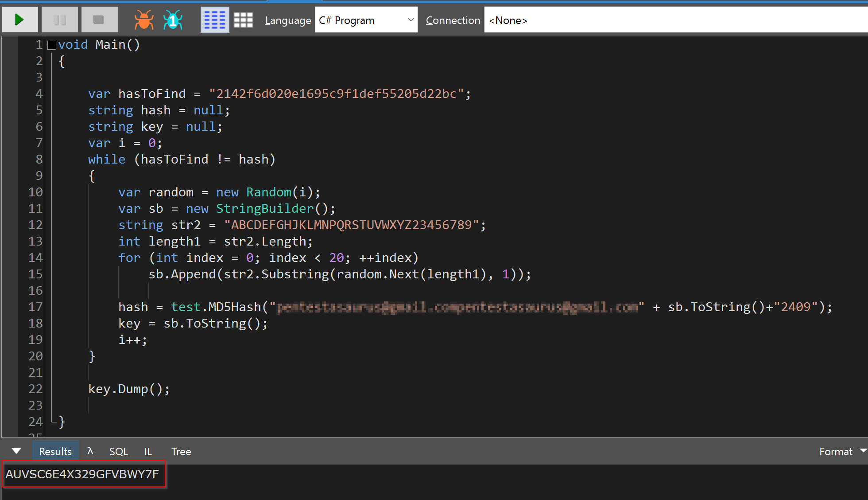Collapse the Main() method outline box
Image resolution: width=868 pixels, height=500 pixels.
52,45
